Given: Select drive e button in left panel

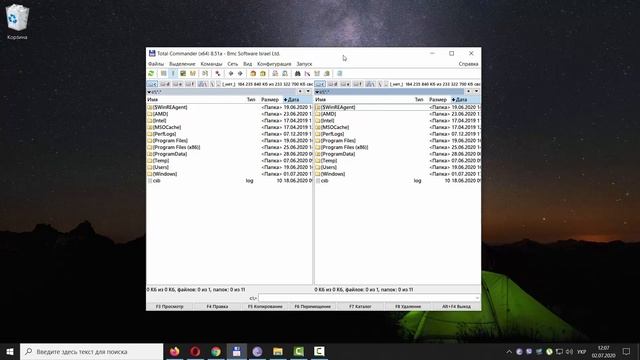Looking at the screenshot, I should point(178,84).
